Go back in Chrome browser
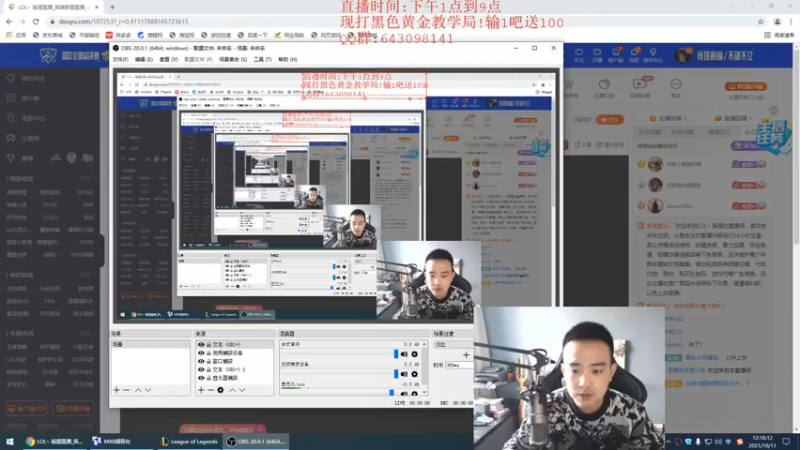 point(9,21)
